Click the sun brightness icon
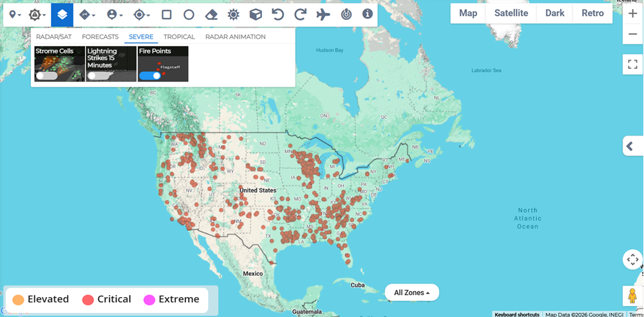The width and height of the screenshot is (644, 317). point(233,15)
